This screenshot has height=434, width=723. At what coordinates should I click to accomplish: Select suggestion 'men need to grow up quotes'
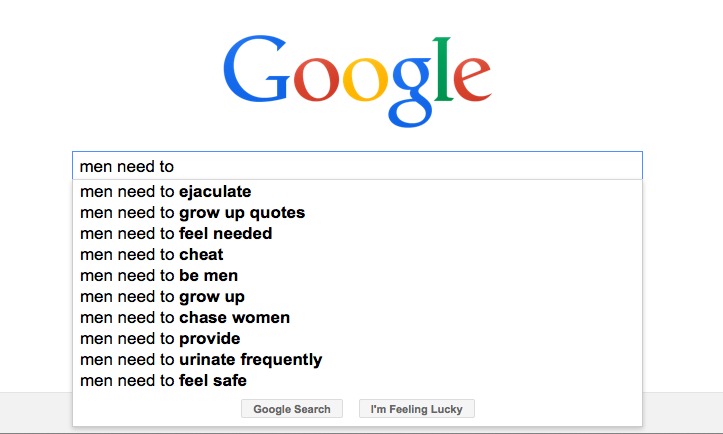point(357,213)
